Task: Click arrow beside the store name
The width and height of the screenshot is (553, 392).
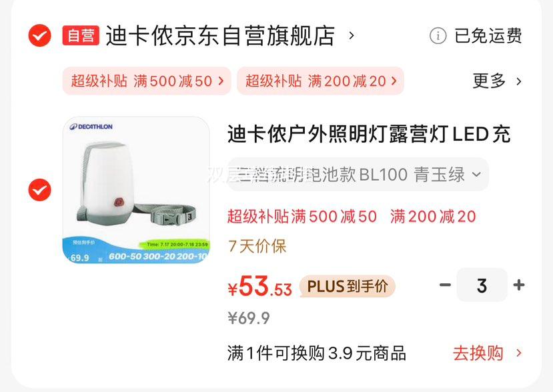Action: (x=352, y=35)
